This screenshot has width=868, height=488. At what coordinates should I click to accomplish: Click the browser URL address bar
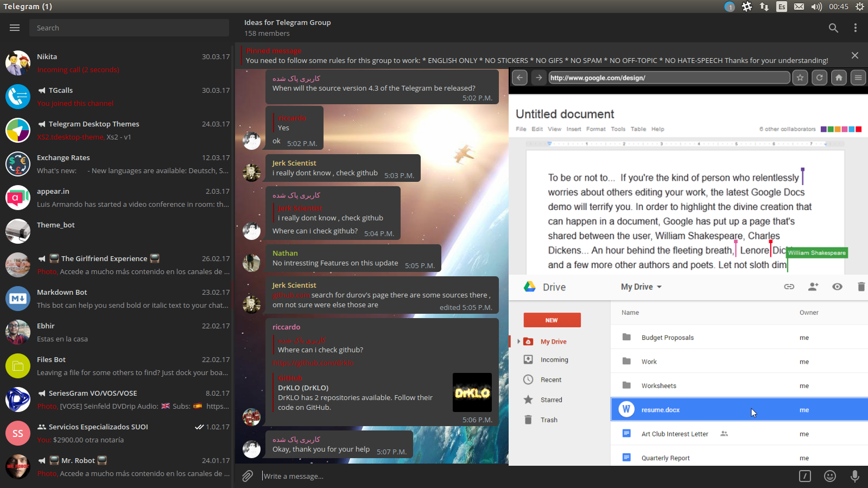click(x=669, y=78)
